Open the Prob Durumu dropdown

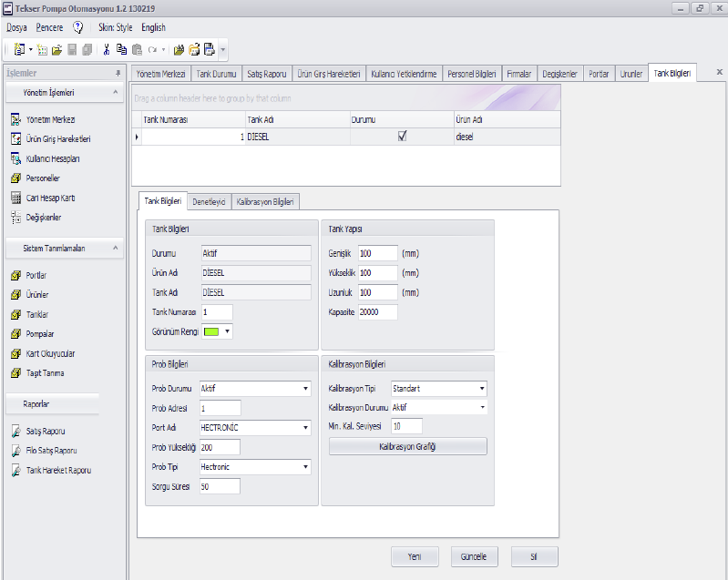tap(305, 389)
